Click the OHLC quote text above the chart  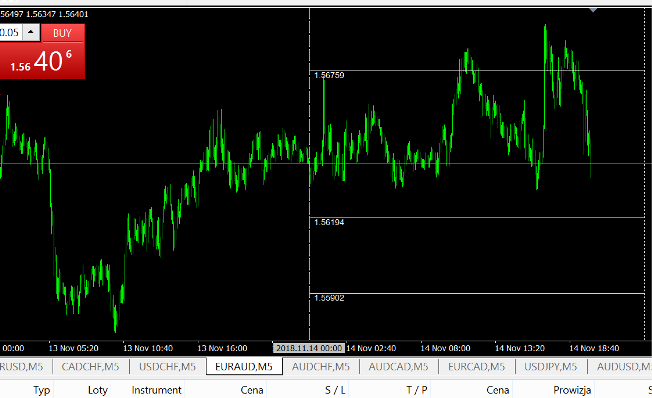(x=44, y=14)
